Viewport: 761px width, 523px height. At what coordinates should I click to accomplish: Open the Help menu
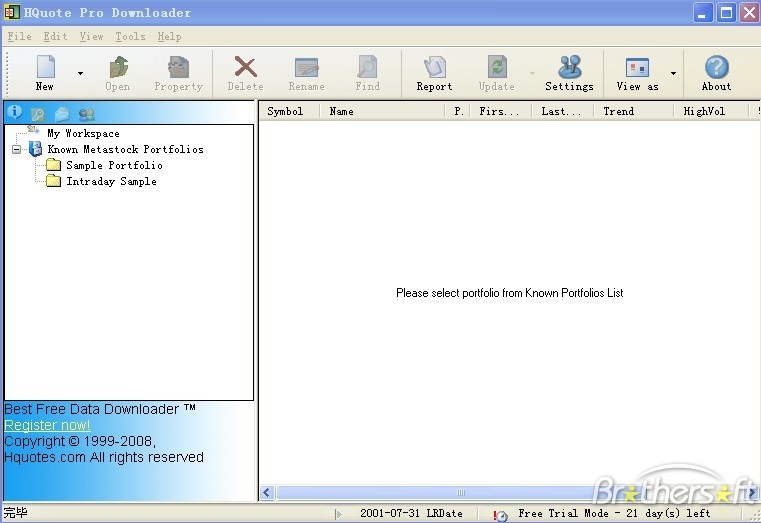pos(169,36)
